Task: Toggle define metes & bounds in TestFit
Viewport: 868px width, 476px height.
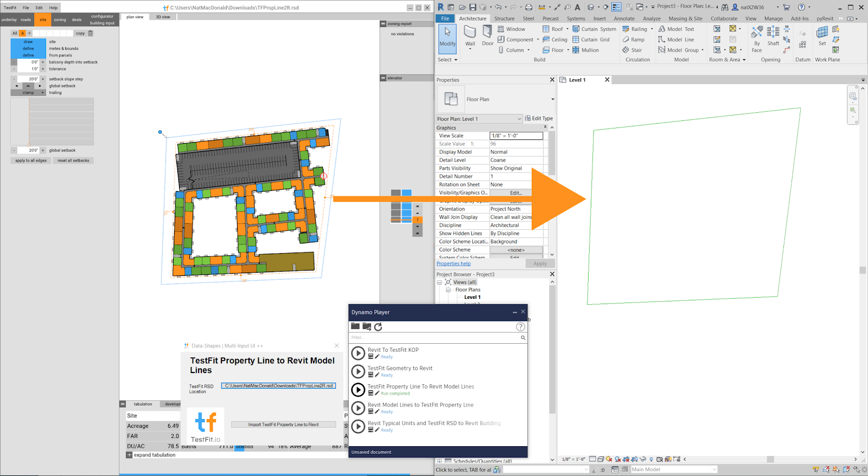Action: click(28, 48)
